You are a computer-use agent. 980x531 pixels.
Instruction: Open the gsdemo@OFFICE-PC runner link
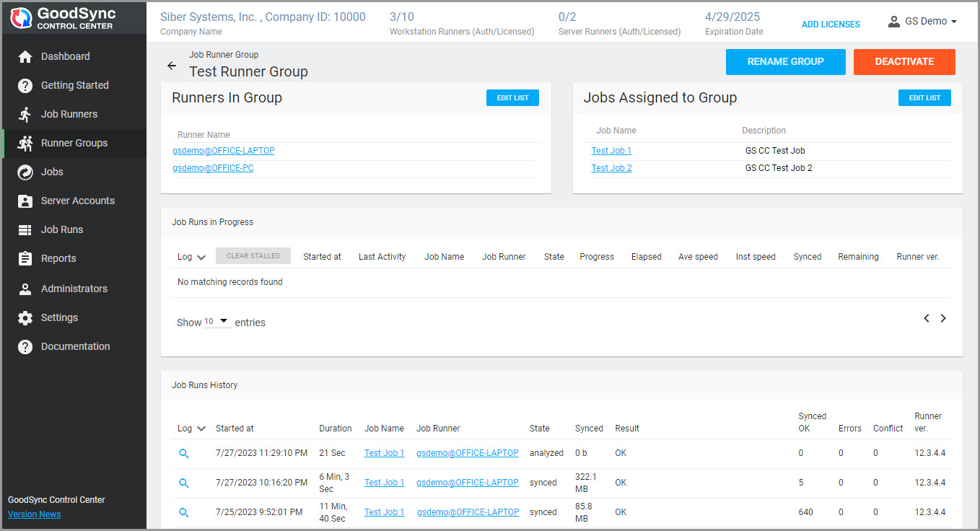pos(213,168)
